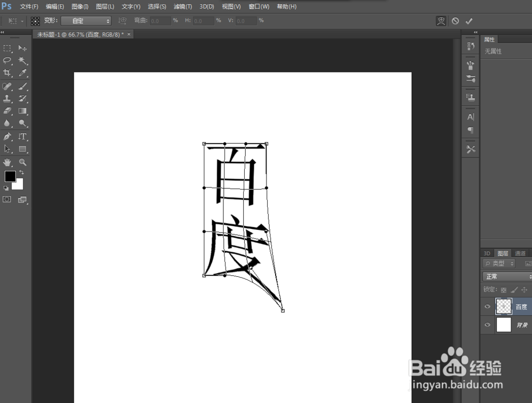Screen dimensions: 532x403
Task: Open the 文件(F) menu
Action: 29,6
